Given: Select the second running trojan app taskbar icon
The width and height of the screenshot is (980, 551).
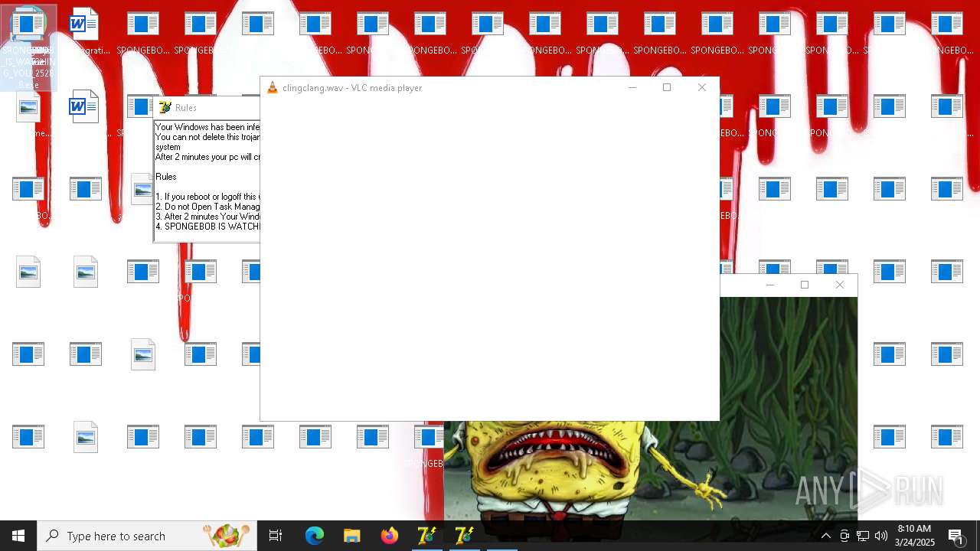Looking at the screenshot, I should (x=464, y=536).
